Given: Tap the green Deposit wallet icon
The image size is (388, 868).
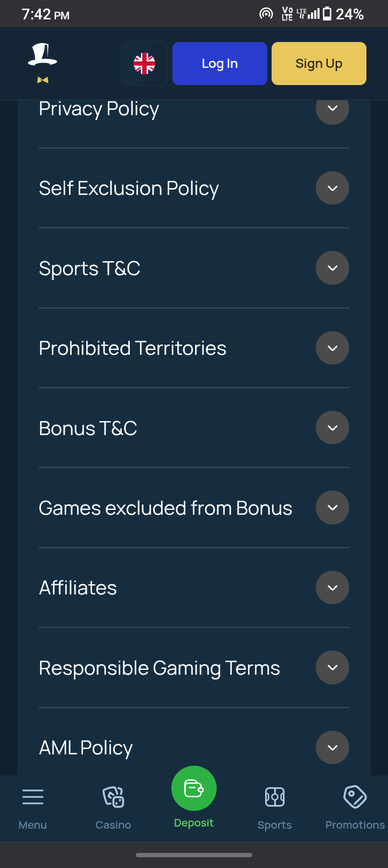Looking at the screenshot, I should pos(194,788).
